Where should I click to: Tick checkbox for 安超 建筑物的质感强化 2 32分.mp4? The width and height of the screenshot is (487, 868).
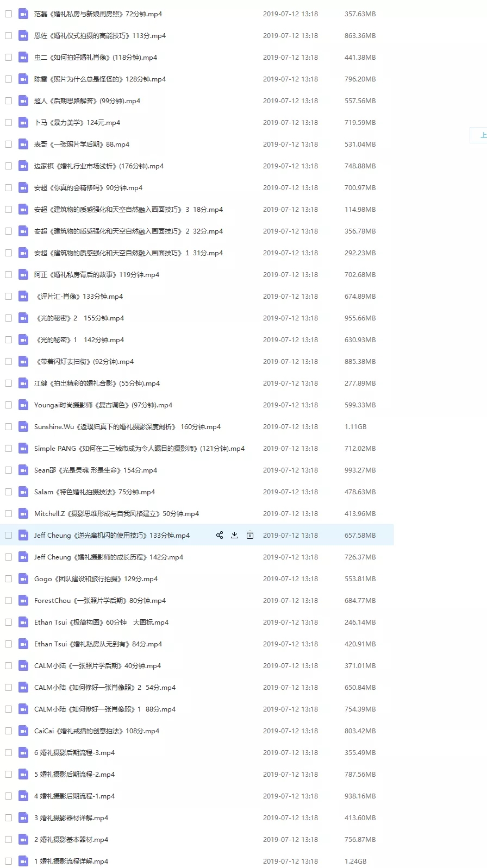tap(8, 231)
